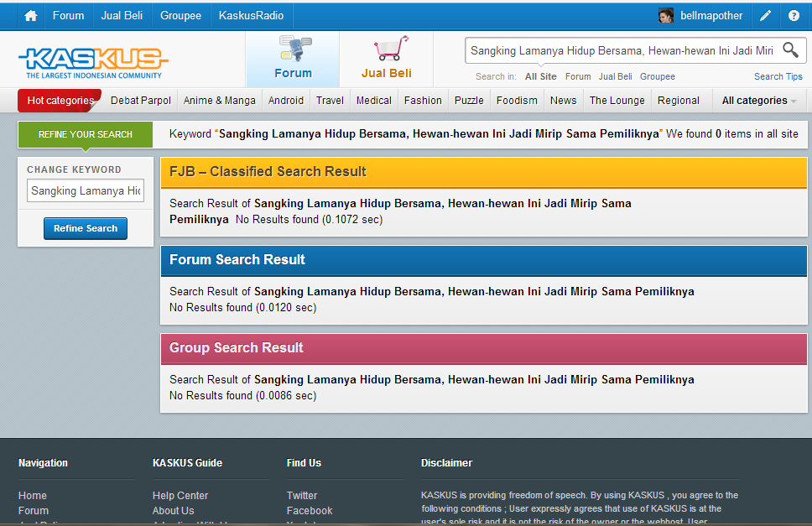Click the bellmapother avatar picture
This screenshot has height=526, width=812.
click(x=665, y=16)
